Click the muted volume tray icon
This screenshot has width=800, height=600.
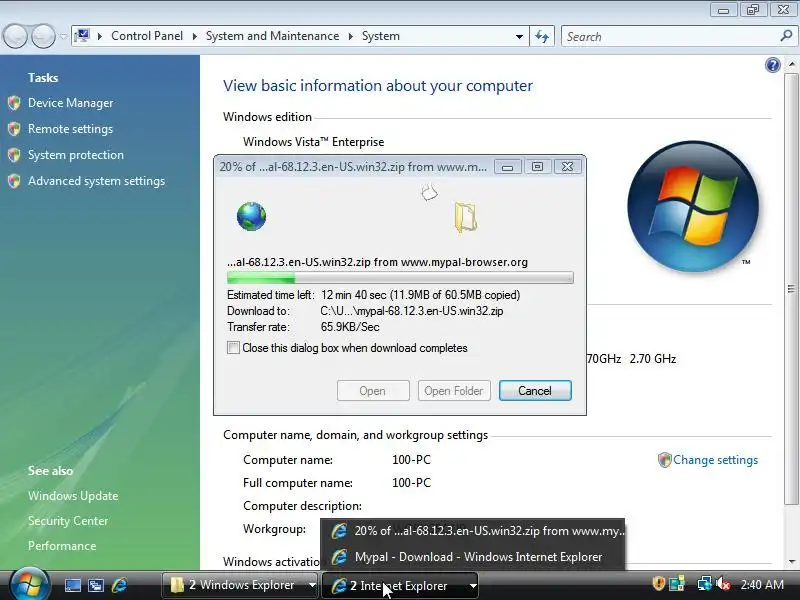pos(723,583)
